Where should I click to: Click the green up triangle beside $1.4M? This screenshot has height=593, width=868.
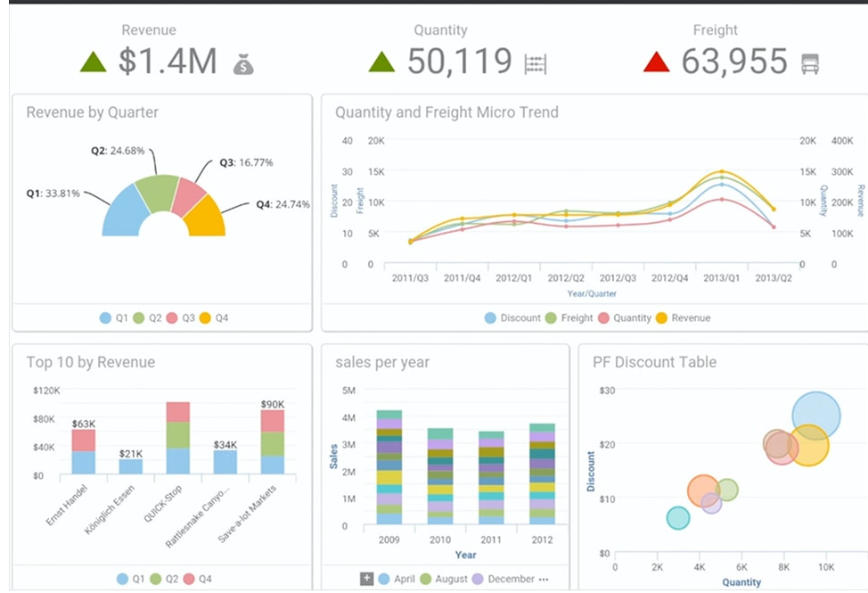pos(93,62)
